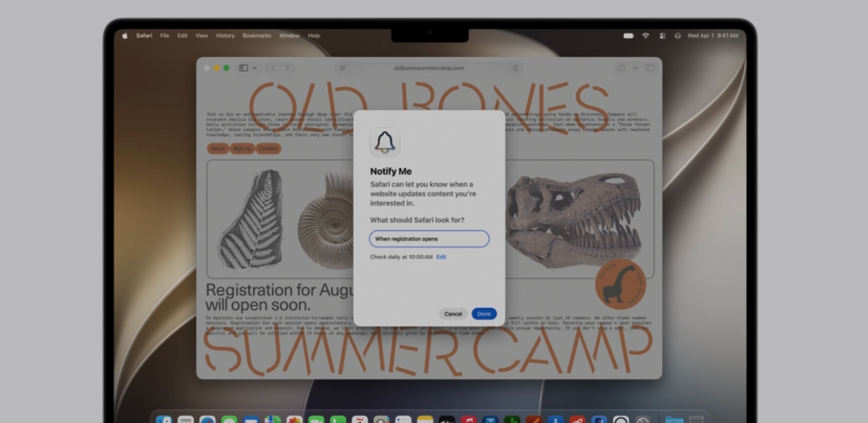Click the ammonite fossil image

coord(326,220)
